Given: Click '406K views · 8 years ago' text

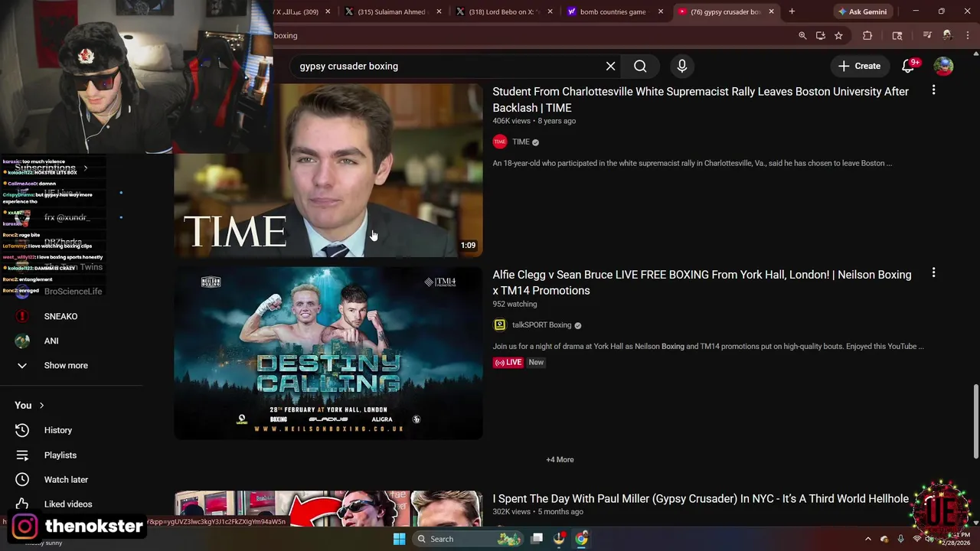Looking at the screenshot, I should click(534, 121).
